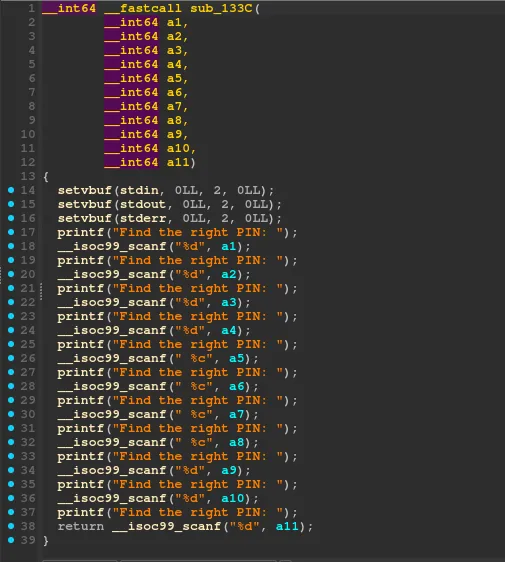505x562 pixels.
Task: Select a5 in the first %c scanf
Action: tap(237, 358)
